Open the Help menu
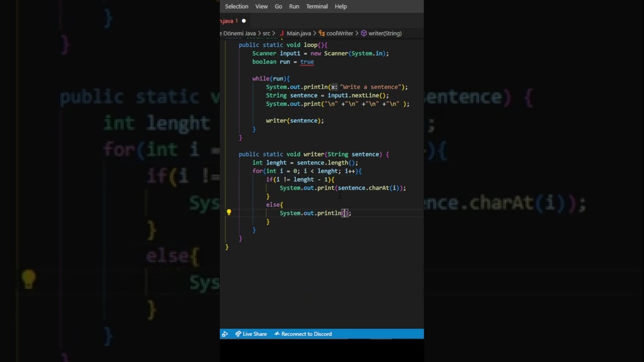644x362 pixels. [x=341, y=7]
